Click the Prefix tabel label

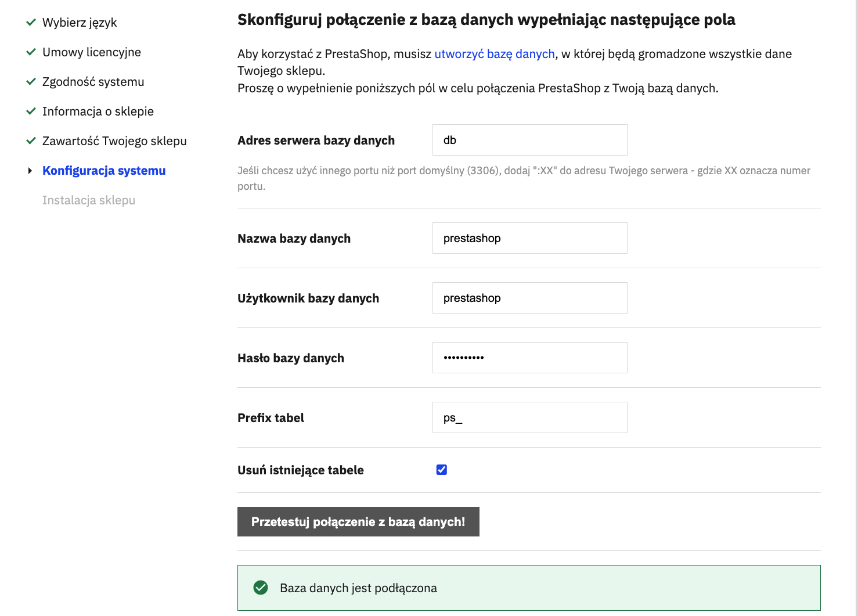coord(271,418)
